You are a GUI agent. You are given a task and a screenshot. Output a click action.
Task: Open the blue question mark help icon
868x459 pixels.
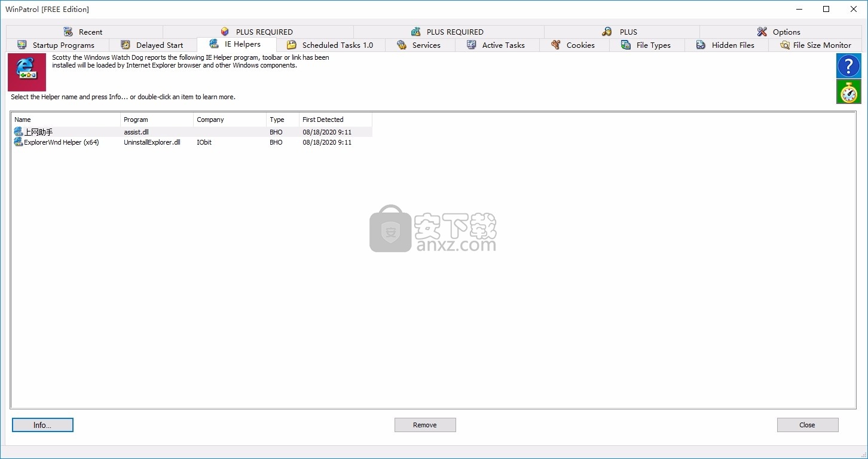point(848,66)
